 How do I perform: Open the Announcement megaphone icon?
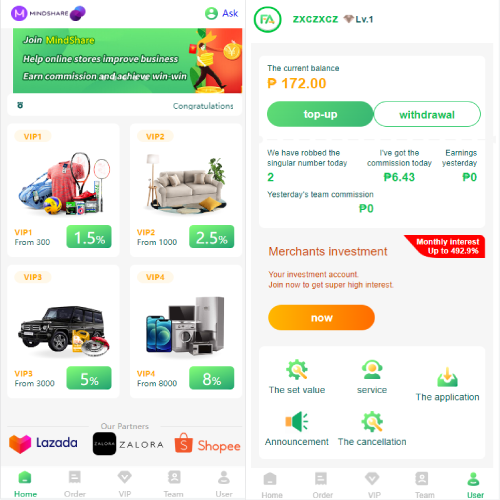click(297, 421)
